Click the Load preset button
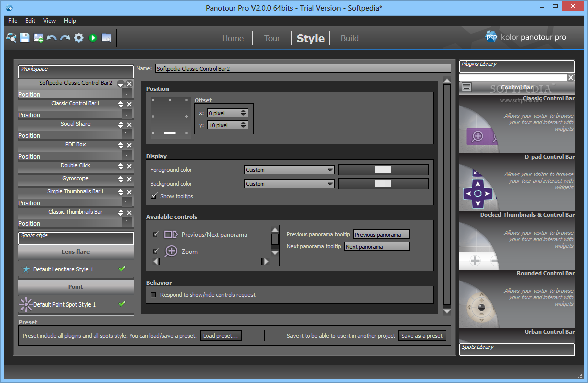Screen dimensions: 588x383 tap(221, 336)
